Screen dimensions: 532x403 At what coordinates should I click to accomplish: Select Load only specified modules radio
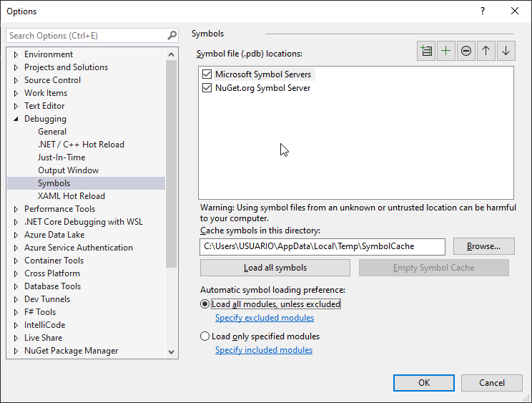coord(205,336)
